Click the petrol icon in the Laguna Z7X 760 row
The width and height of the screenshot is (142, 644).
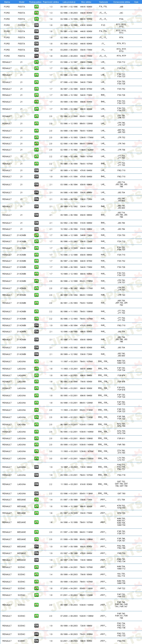click(x=36, y=451)
